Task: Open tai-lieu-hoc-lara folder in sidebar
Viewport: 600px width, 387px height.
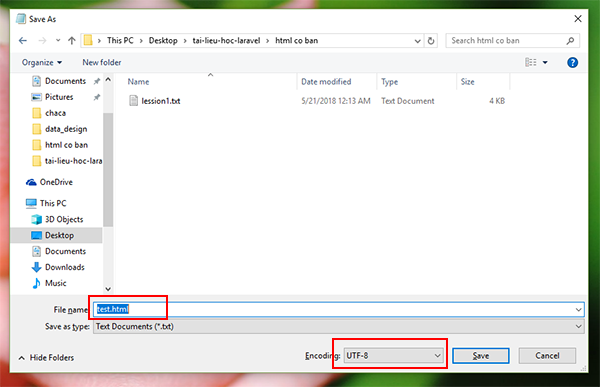Action: [73, 161]
